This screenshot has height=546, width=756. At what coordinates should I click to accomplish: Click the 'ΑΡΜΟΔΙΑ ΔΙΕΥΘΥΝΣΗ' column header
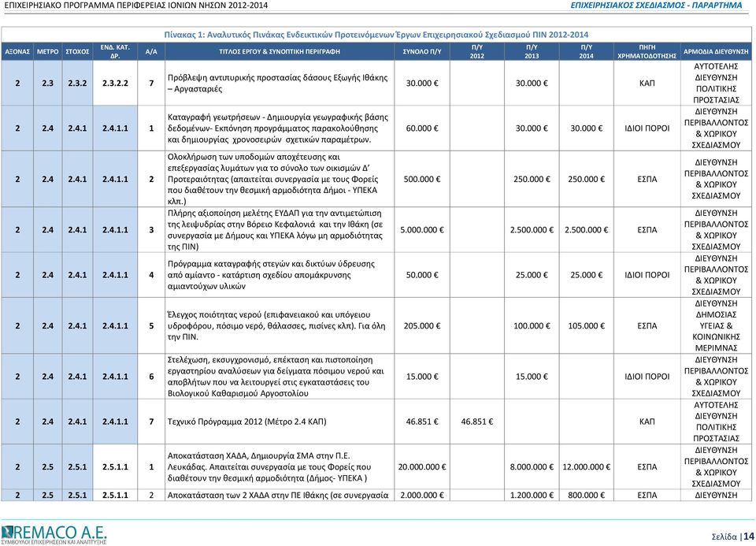(x=716, y=52)
